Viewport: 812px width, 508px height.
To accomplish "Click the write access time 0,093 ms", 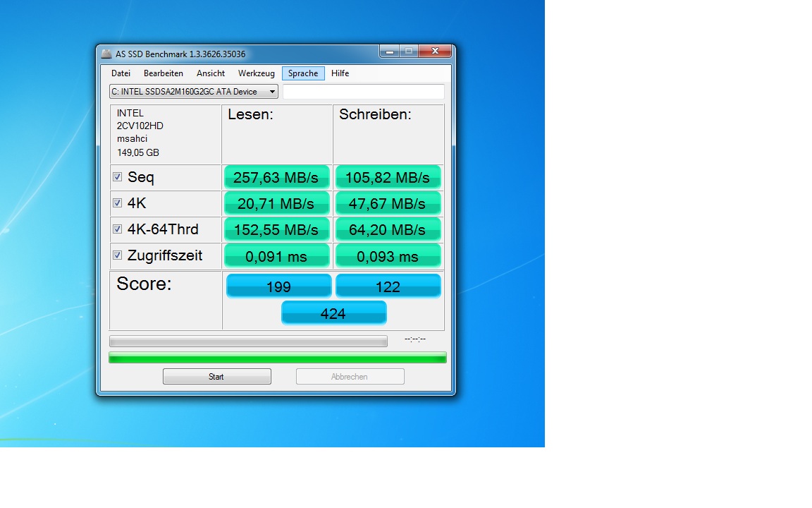I will 388,256.
